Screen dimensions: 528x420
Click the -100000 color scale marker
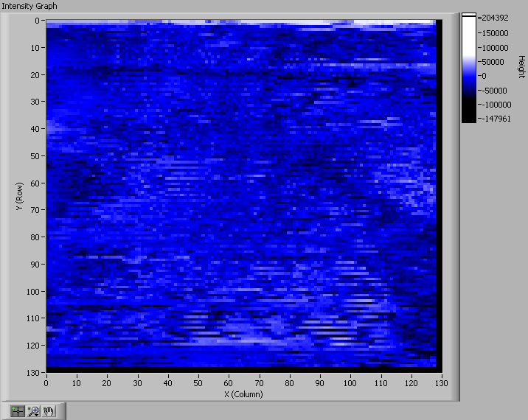496,105
